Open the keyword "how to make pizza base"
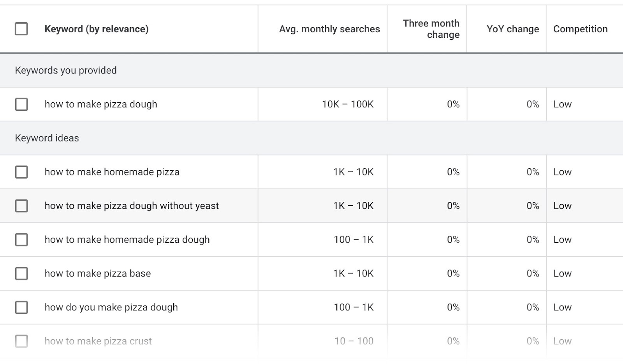The width and height of the screenshot is (623, 364). [x=97, y=273]
